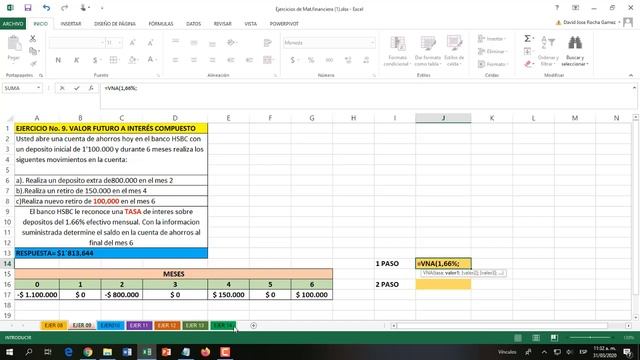Open Buscar y seleccionar binoculars

tap(575, 51)
